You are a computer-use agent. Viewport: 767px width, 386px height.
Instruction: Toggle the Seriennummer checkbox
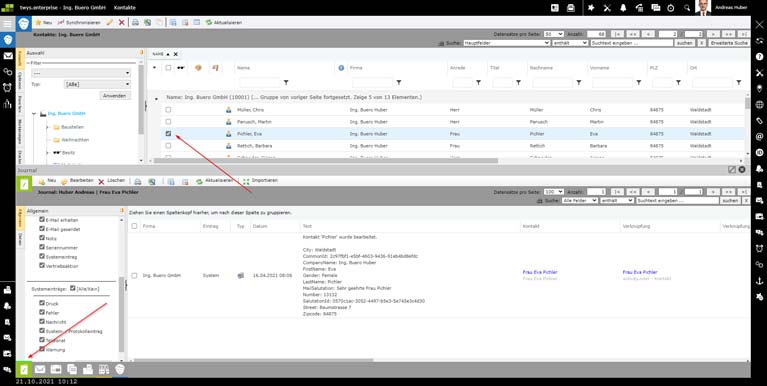click(x=42, y=248)
